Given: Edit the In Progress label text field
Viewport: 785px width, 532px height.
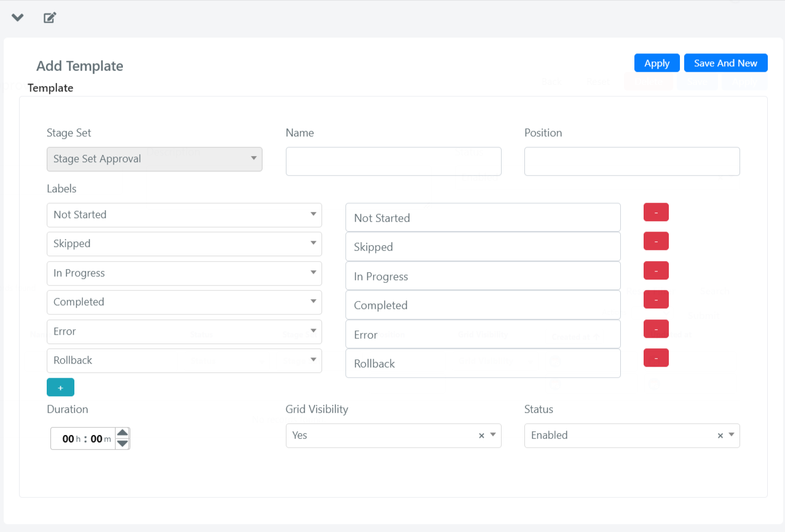Looking at the screenshot, I should 483,276.
